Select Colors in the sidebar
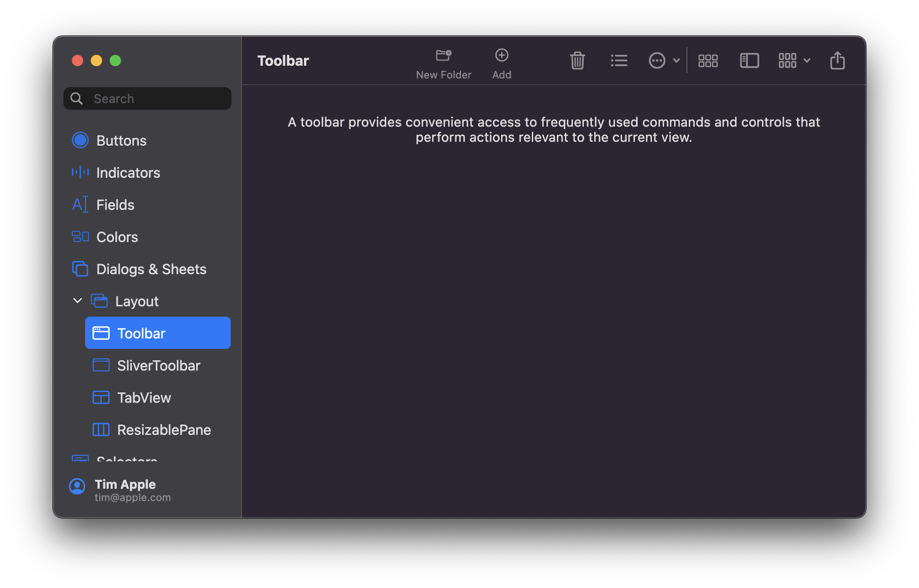919x588 pixels. point(117,237)
